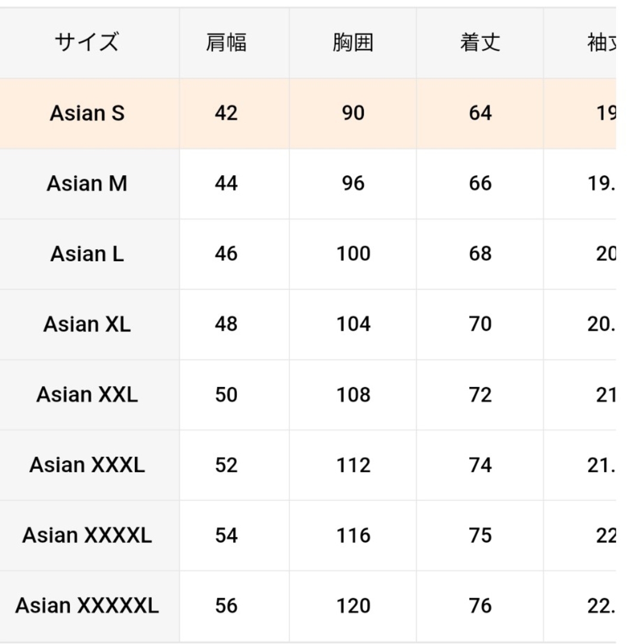Click length value 70 for Asian XL
The height and width of the screenshot is (644, 644).
tap(480, 324)
